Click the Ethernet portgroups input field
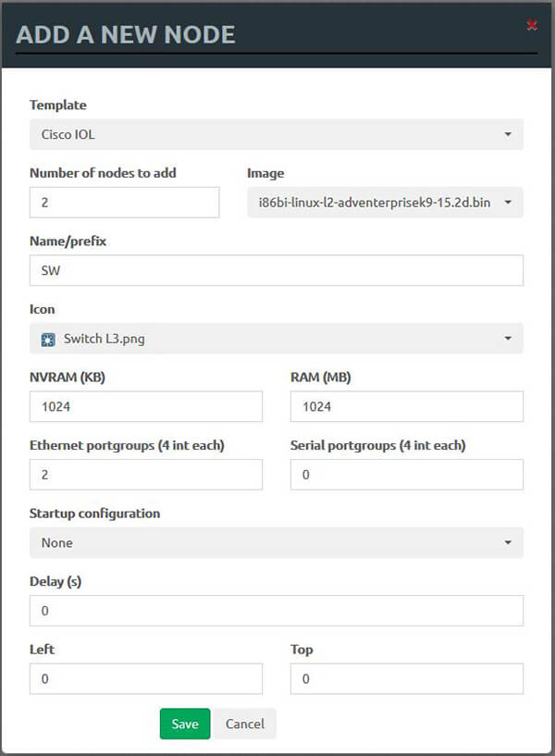The height and width of the screenshot is (756, 555). click(145, 475)
